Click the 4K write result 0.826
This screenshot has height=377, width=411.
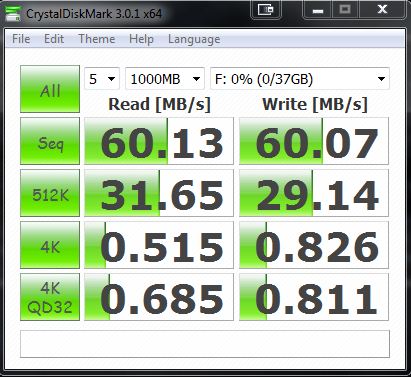click(x=314, y=245)
